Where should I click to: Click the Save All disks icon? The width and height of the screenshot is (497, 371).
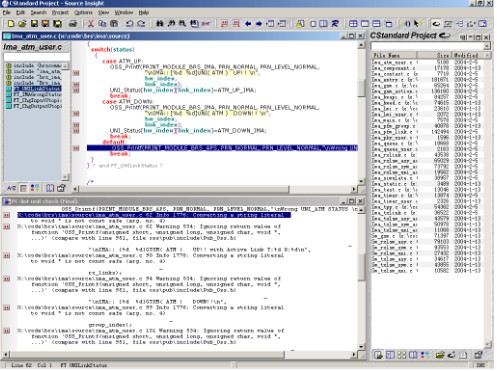pyautogui.click(x=57, y=24)
